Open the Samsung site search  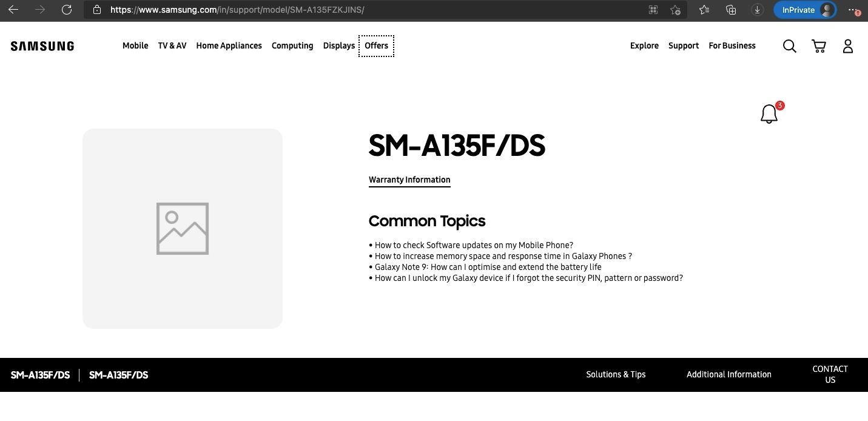click(x=789, y=46)
